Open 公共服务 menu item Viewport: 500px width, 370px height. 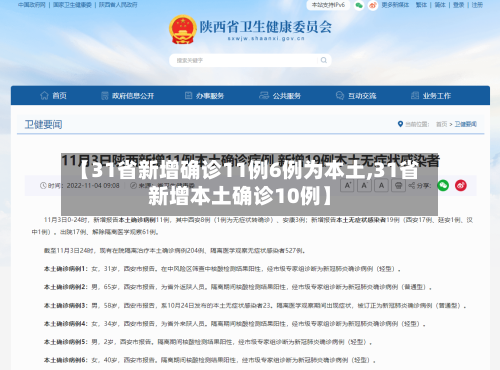pos(287,96)
